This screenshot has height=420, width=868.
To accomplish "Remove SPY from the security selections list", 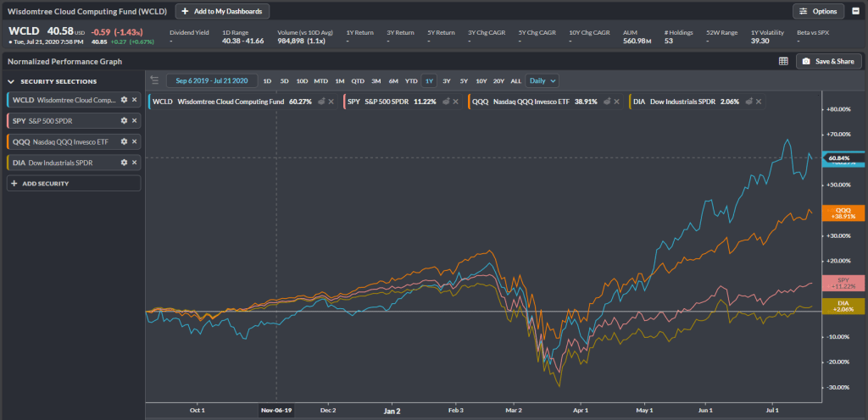I will point(134,121).
